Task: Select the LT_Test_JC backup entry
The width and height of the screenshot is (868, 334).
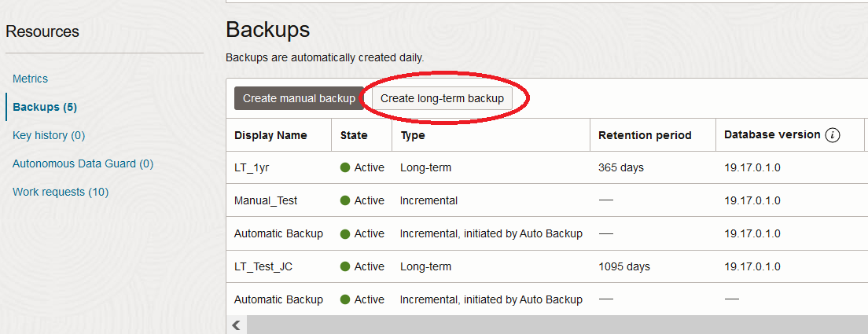Action: [x=263, y=266]
